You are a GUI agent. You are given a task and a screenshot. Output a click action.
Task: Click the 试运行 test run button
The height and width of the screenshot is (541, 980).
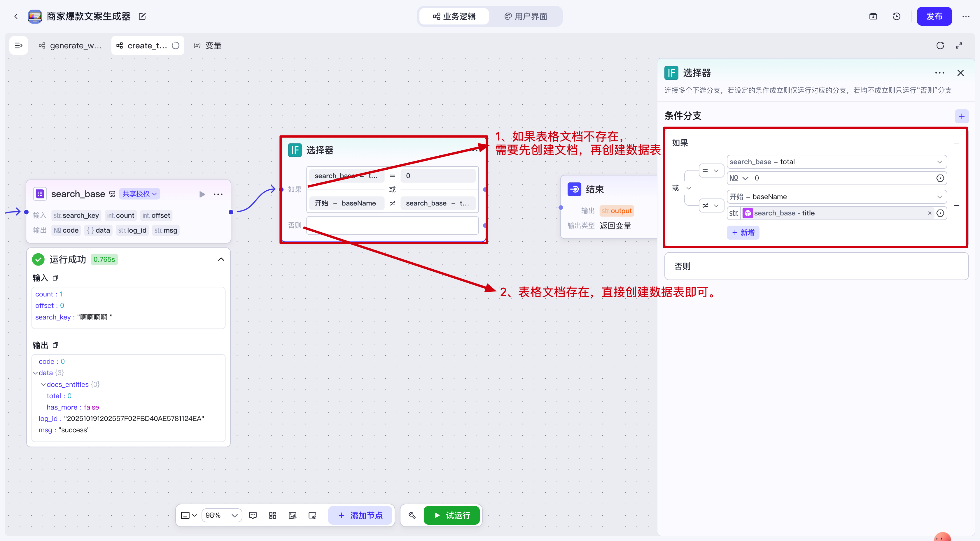(x=452, y=515)
